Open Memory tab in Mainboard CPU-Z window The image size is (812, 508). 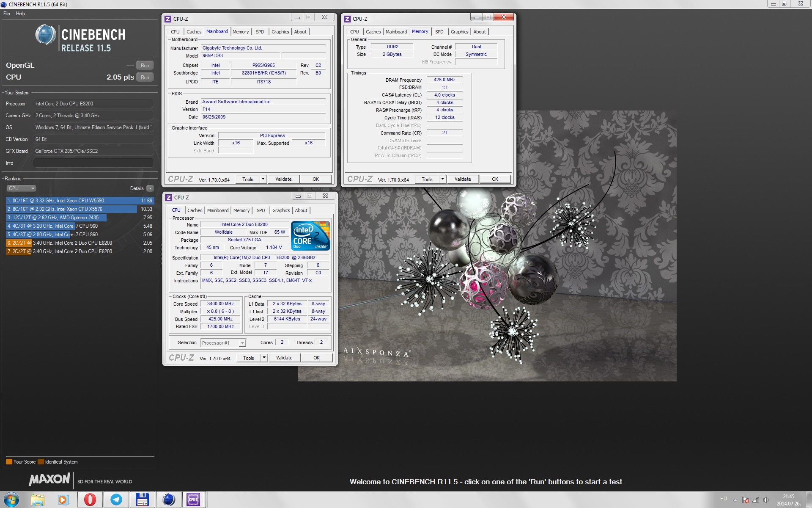tap(241, 32)
